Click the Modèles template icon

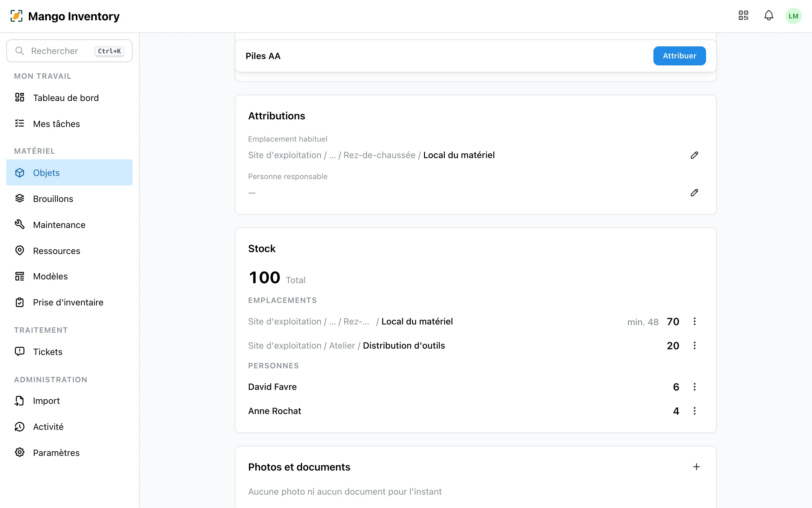[x=20, y=276]
